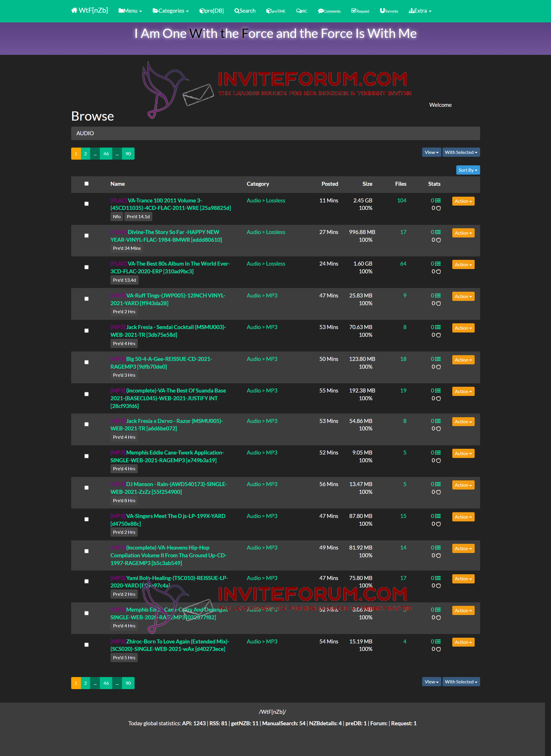Go to page 46 in bottom pagination
Screen dimensions: 551x756
106,683
